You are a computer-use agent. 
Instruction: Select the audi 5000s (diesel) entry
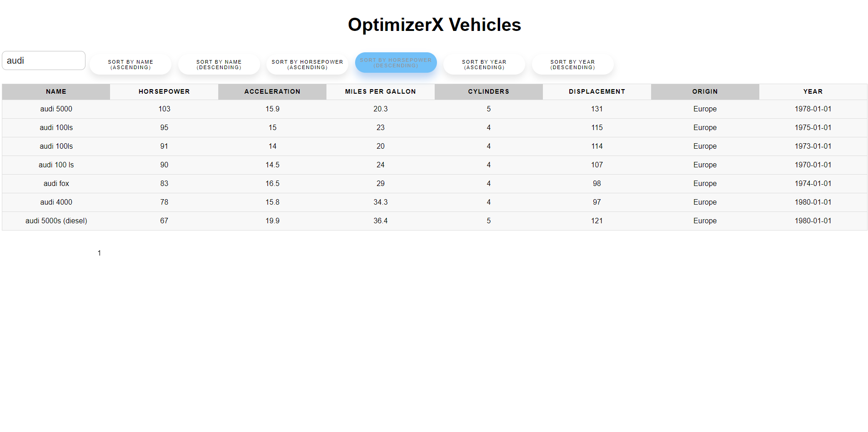pos(56,221)
